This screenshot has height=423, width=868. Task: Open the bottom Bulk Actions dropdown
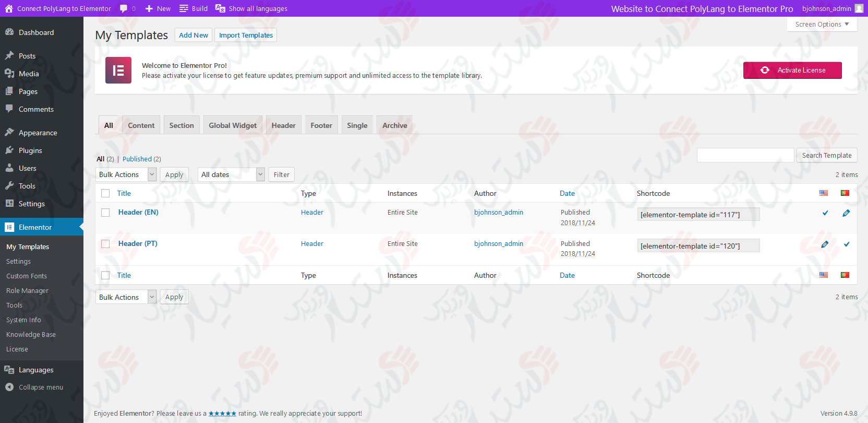tap(126, 297)
